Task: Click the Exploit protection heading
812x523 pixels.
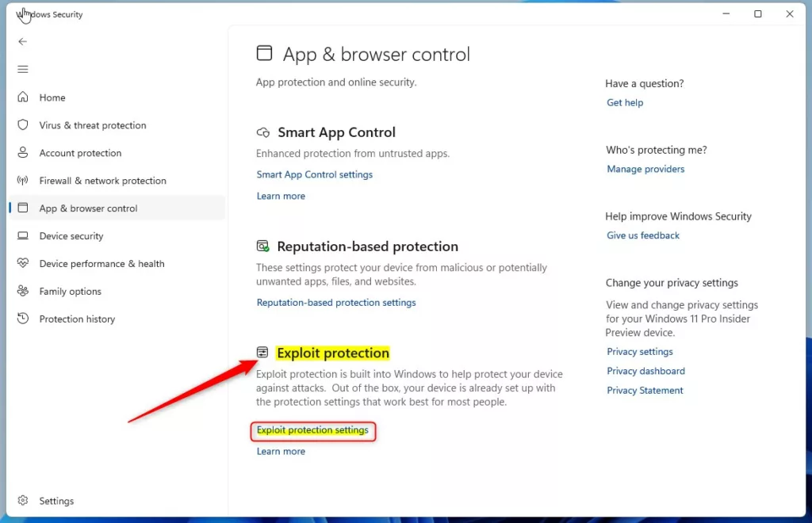Action: (x=333, y=353)
